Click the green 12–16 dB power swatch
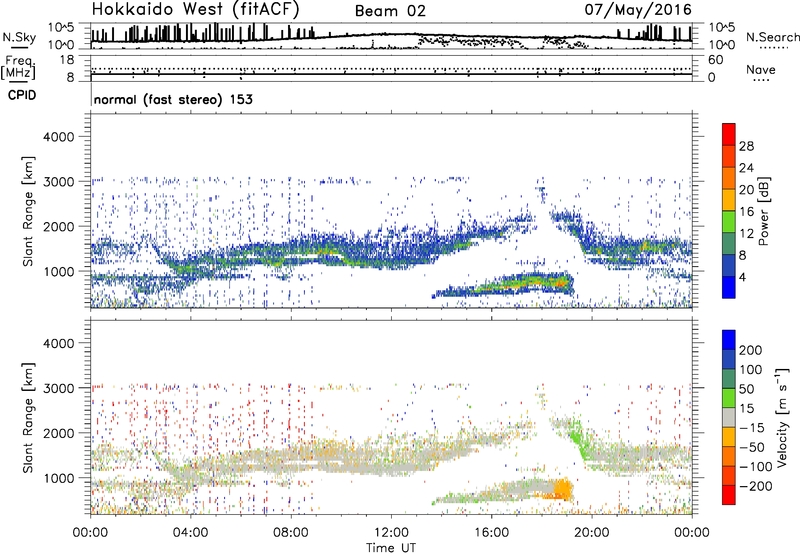This screenshot has height=554, width=800. click(729, 221)
